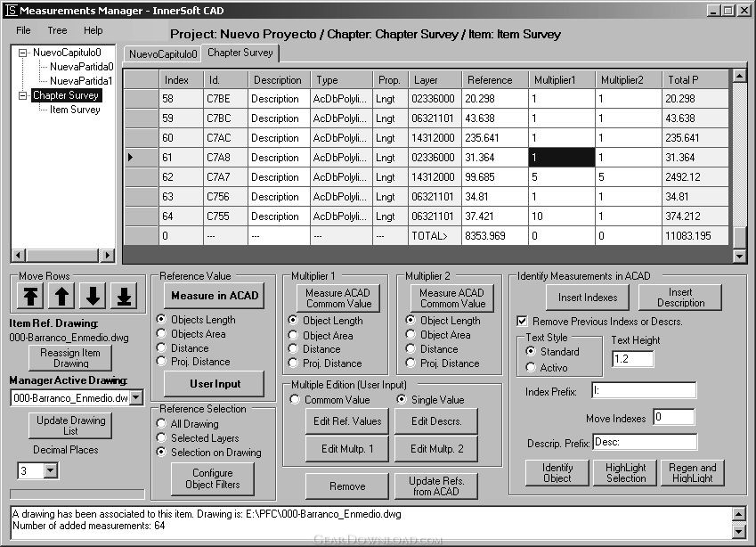Screen dimensions: 756x547
Task: Click the Move Indexes input field
Action: (673, 417)
